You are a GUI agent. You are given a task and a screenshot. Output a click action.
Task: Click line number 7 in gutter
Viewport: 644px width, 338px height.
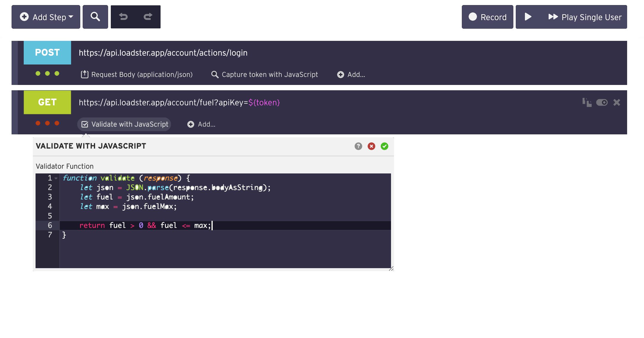[x=50, y=235]
